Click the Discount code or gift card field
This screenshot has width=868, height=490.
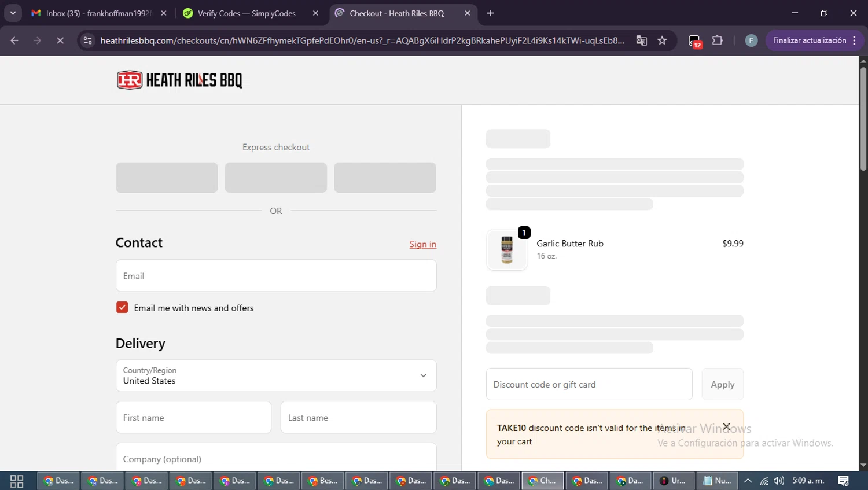[589, 384]
